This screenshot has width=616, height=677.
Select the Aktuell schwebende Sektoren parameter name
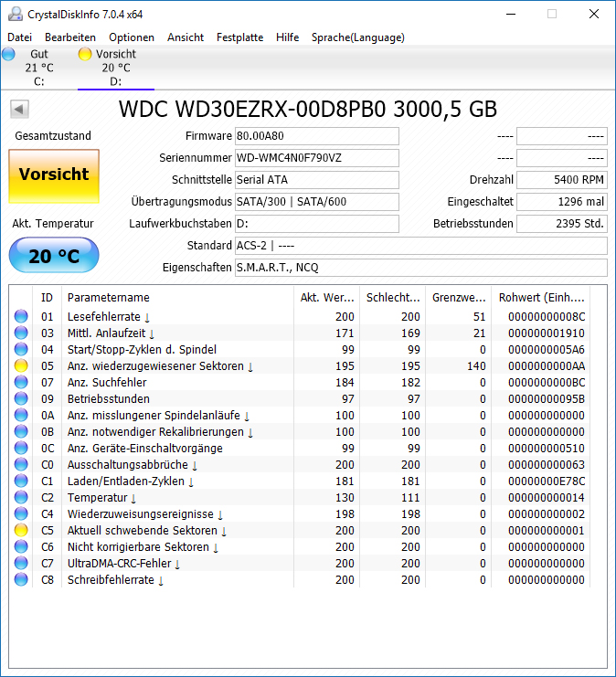(x=143, y=530)
